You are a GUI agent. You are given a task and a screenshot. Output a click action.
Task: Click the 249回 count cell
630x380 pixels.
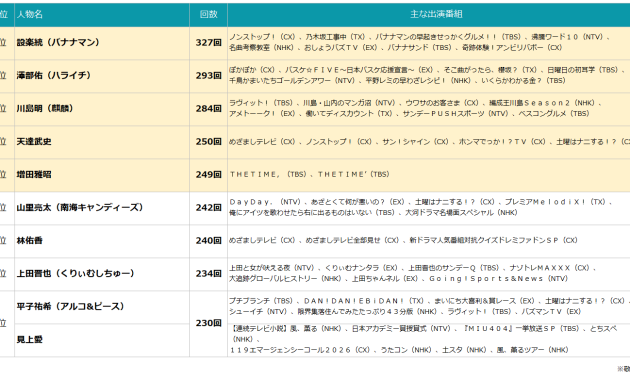point(209,175)
